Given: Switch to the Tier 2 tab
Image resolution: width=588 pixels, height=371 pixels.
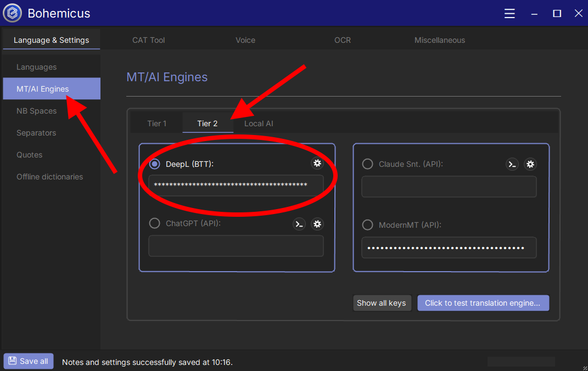Looking at the screenshot, I should [x=208, y=123].
